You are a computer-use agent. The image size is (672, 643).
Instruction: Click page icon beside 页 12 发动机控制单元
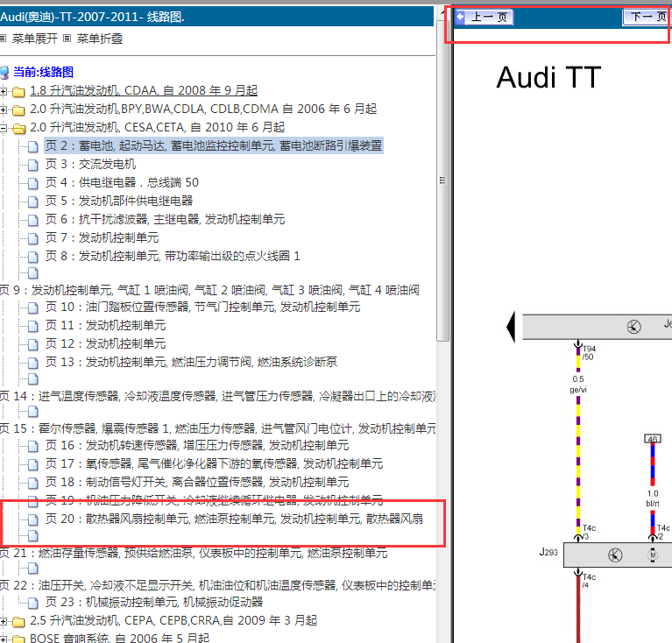pos(33,344)
